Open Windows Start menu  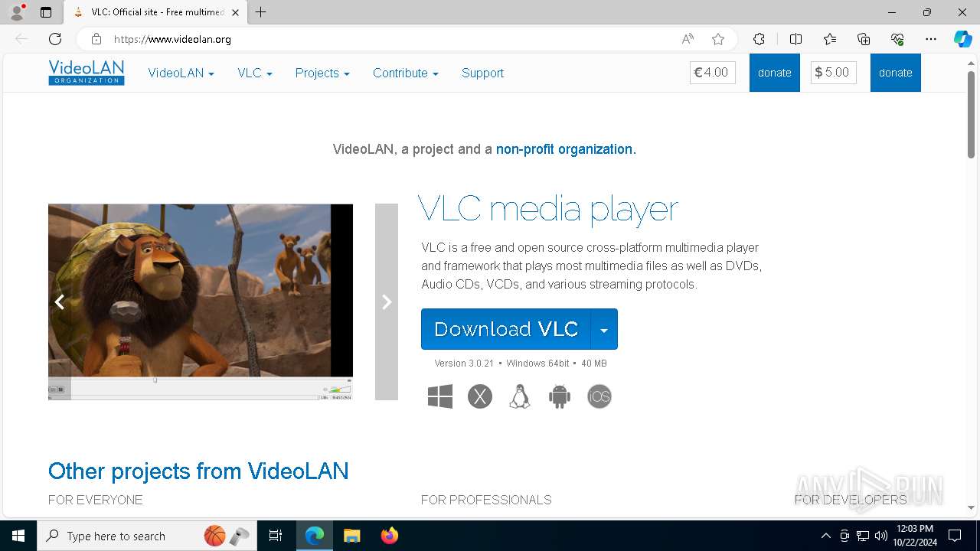point(18,536)
